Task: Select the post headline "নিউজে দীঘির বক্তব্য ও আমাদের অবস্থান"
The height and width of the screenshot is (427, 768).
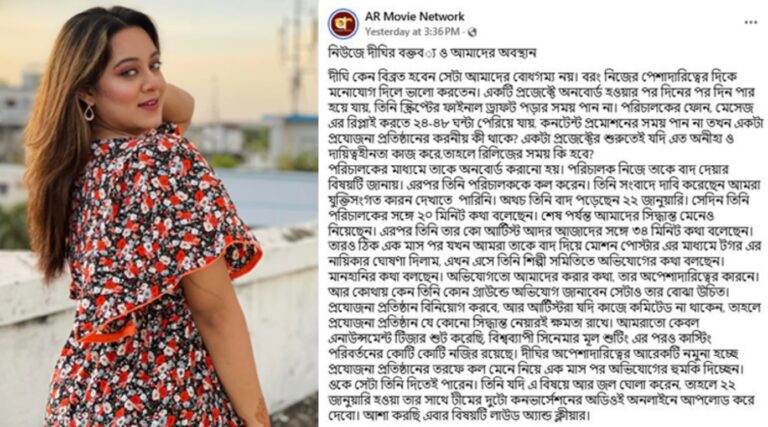Action: pos(432,53)
